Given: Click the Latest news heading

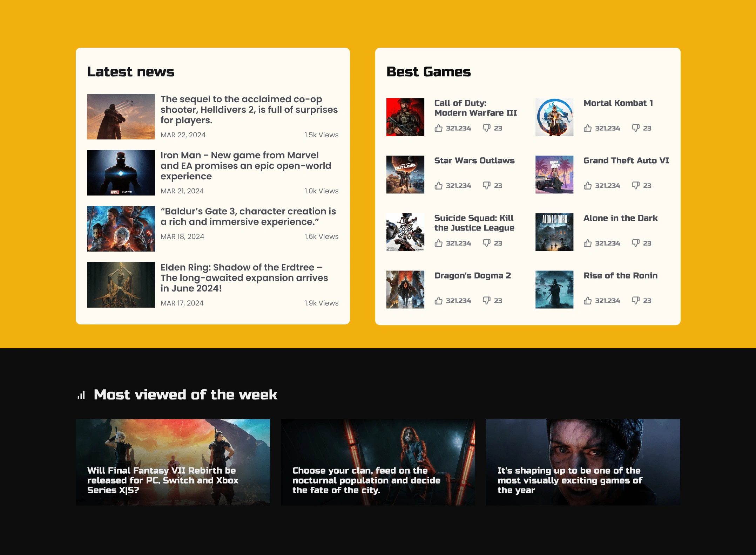Looking at the screenshot, I should click(131, 71).
